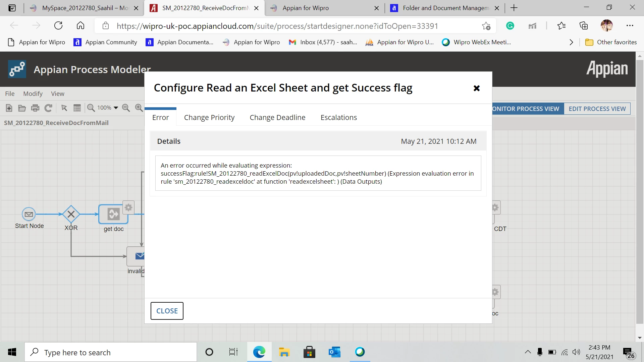
Task: Open the browser profile avatar
Action: [x=607, y=26]
